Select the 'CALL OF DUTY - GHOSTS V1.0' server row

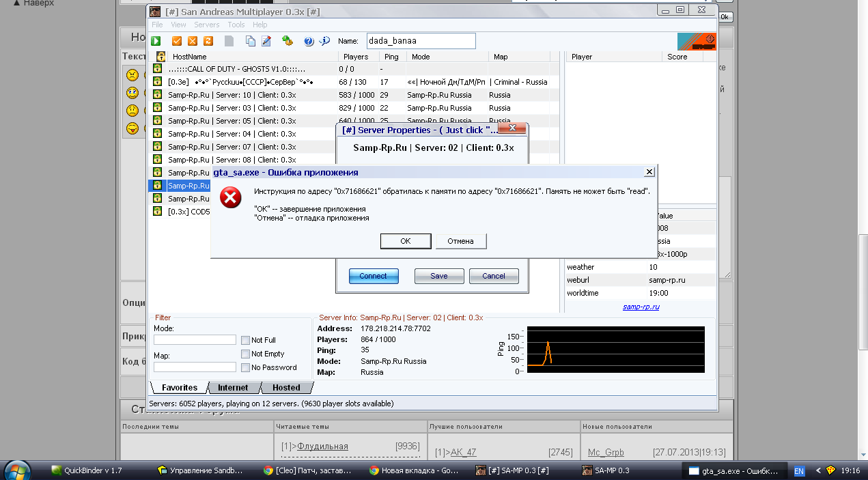(x=355, y=69)
